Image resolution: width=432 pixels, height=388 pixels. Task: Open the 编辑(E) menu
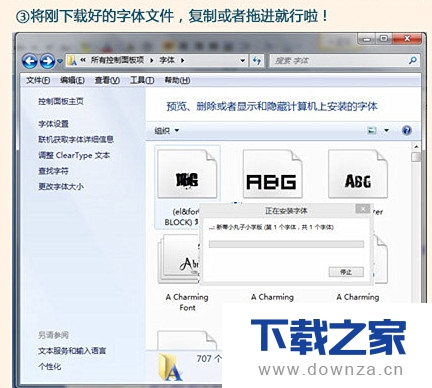click(x=72, y=80)
